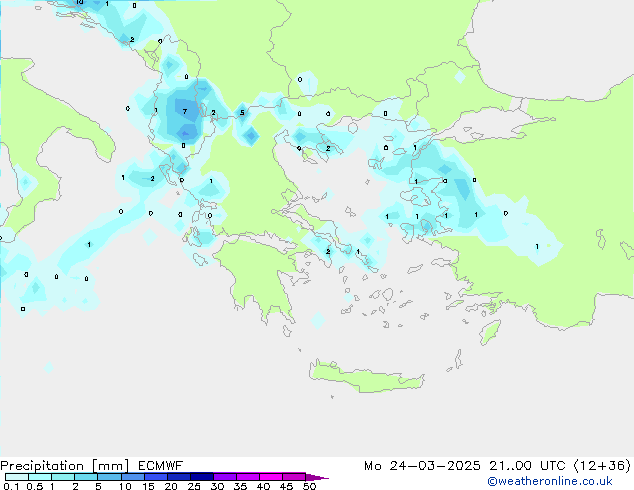
Task: Select the 30–35 mm purple legend swatch
Action: 225,477
